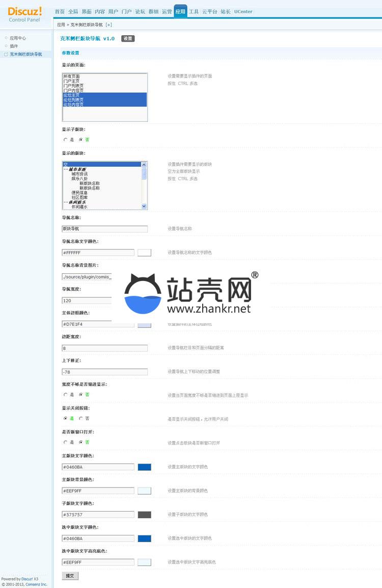Choose 是 for 是否新窗口打开
This screenshot has width=382, height=588.
point(65,443)
